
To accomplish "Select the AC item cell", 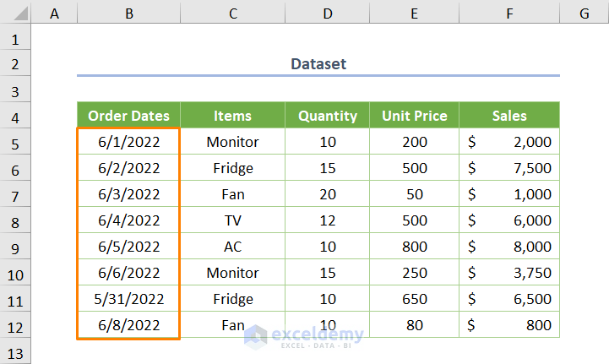I will (x=232, y=246).
